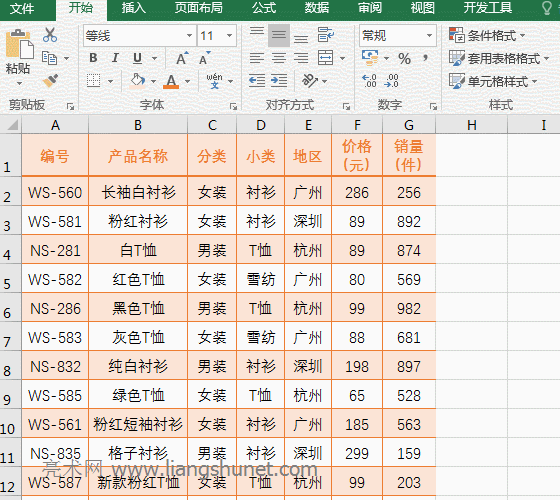The height and width of the screenshot is (500, 560).
Task: Open the font name 等线 dropdown
Action: [189, 35]
